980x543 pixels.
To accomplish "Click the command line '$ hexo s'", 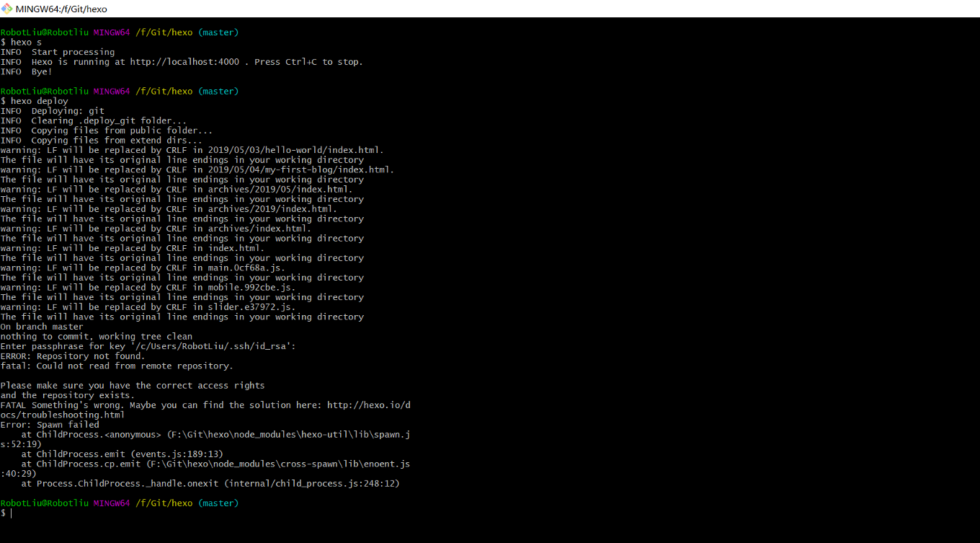I will coord(21,43).
